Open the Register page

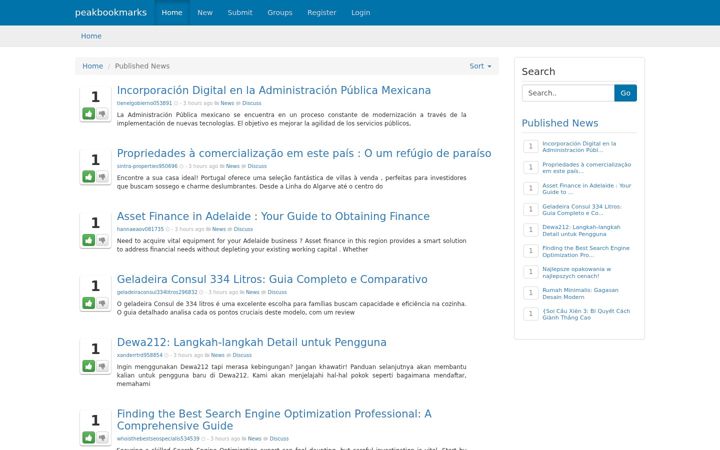(x=321, y=12)
